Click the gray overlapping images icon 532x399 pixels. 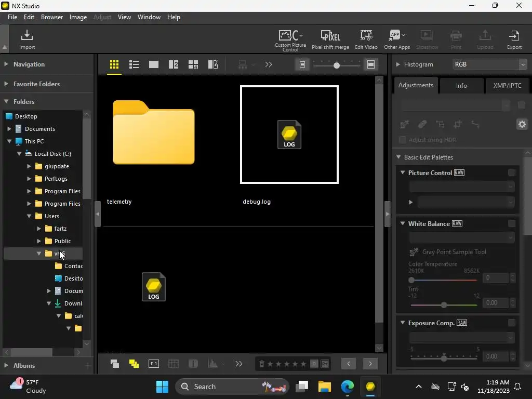point(115,364)
